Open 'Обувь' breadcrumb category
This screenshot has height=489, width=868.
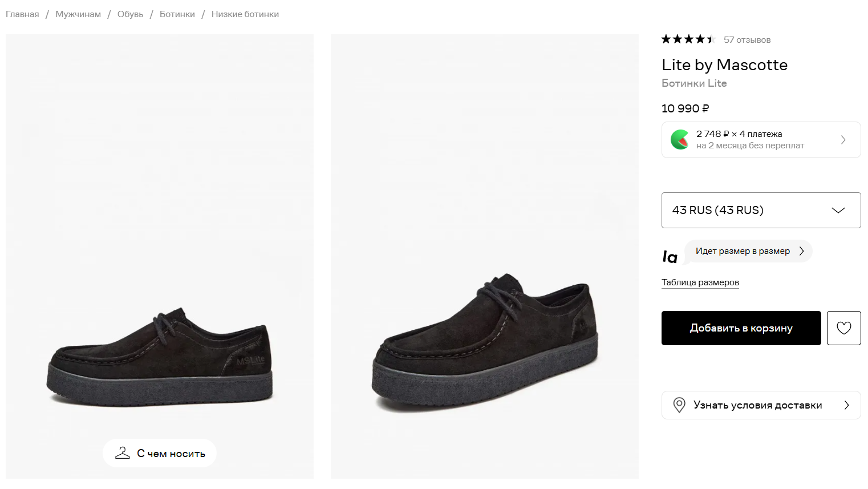tap(130, 14)
